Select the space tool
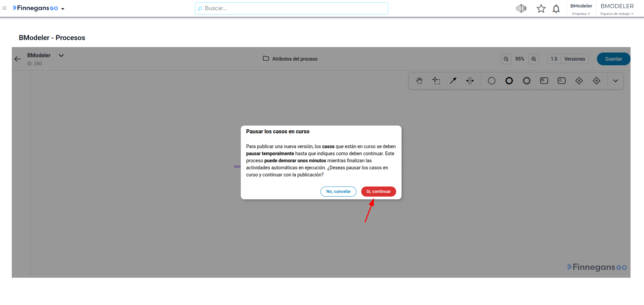 click(470, 81)
